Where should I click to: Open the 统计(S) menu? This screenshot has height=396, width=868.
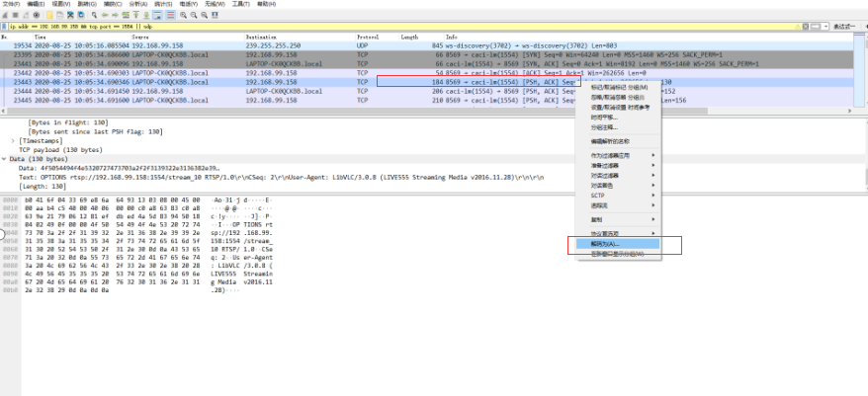point(163,4)
